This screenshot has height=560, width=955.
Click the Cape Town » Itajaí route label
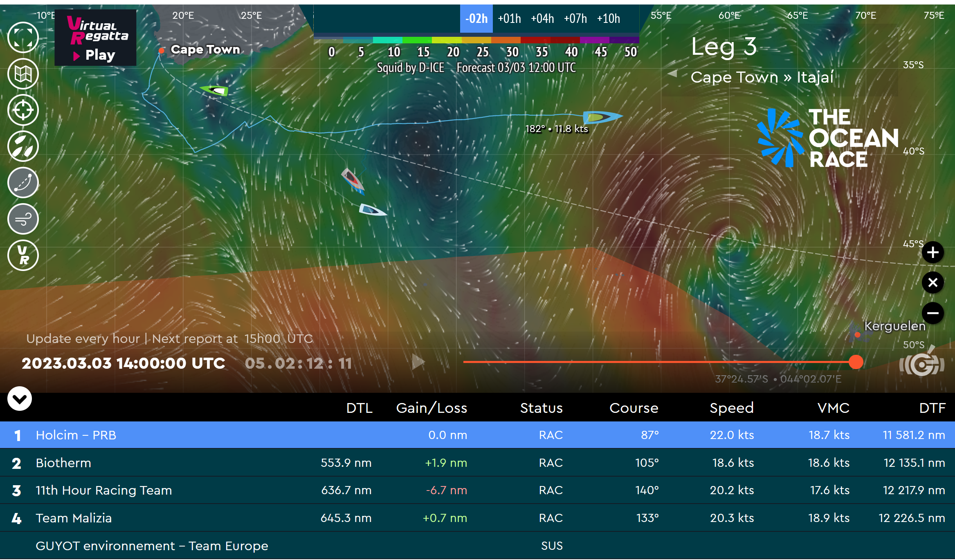click(x=762, y=77)
